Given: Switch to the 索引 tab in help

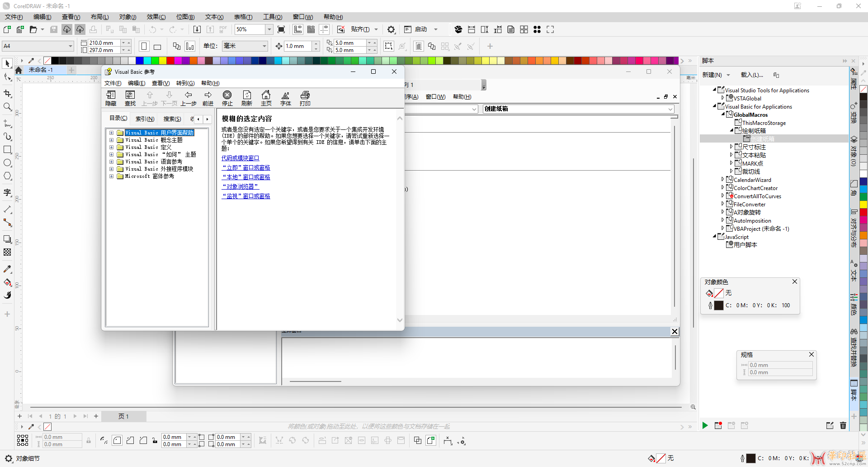Looking at the screenshot, I should 145,119.
